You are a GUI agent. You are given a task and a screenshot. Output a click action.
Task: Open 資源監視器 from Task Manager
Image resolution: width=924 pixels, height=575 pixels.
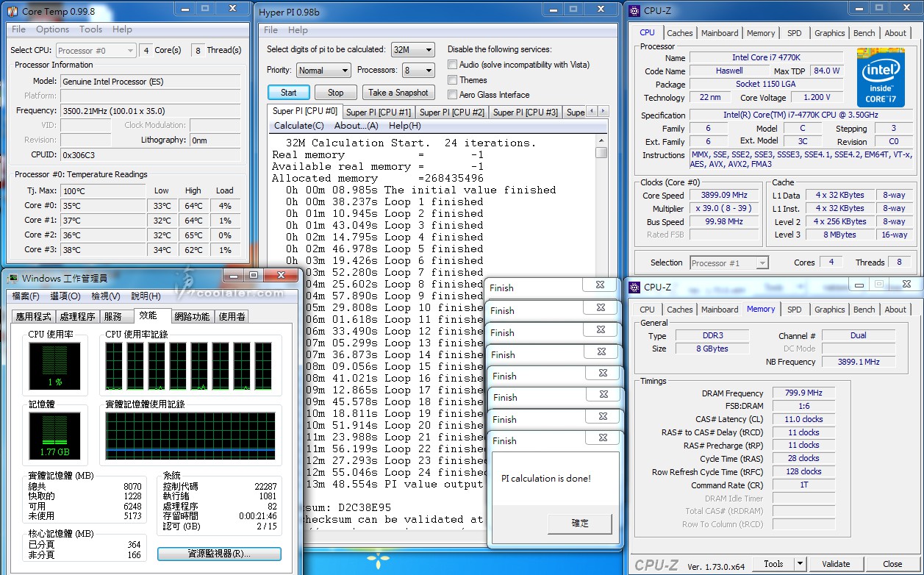pyautogui.click(x=219, y=553)
